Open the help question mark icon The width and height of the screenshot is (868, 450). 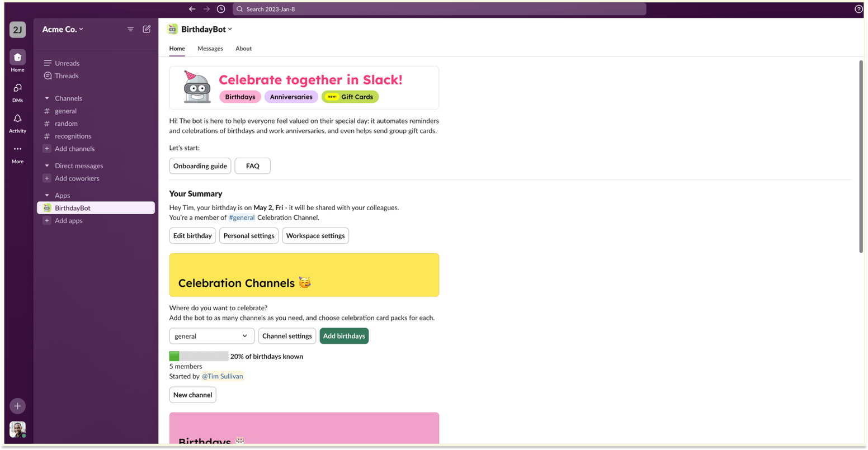858,9
